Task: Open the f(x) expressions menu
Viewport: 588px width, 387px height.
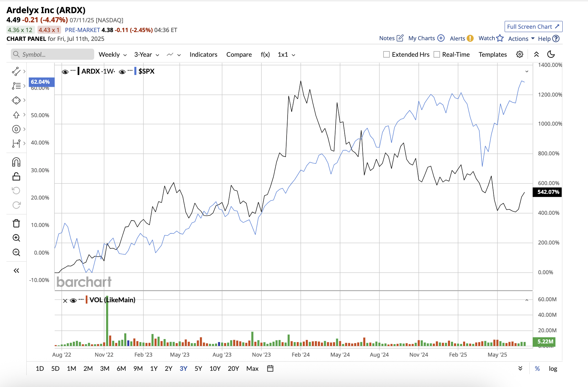Action: 265,54
